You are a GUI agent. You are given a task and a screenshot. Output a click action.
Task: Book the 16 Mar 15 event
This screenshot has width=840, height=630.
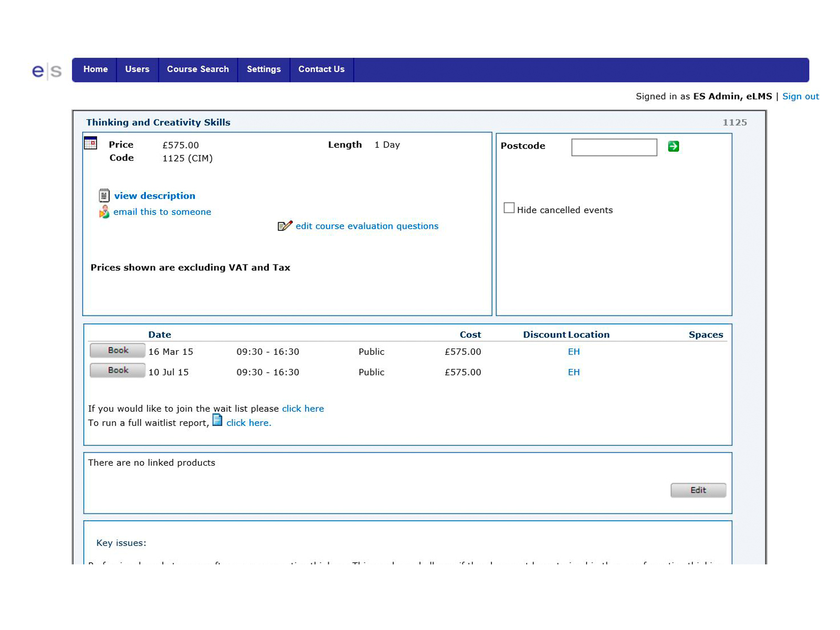tap(118, 350)
